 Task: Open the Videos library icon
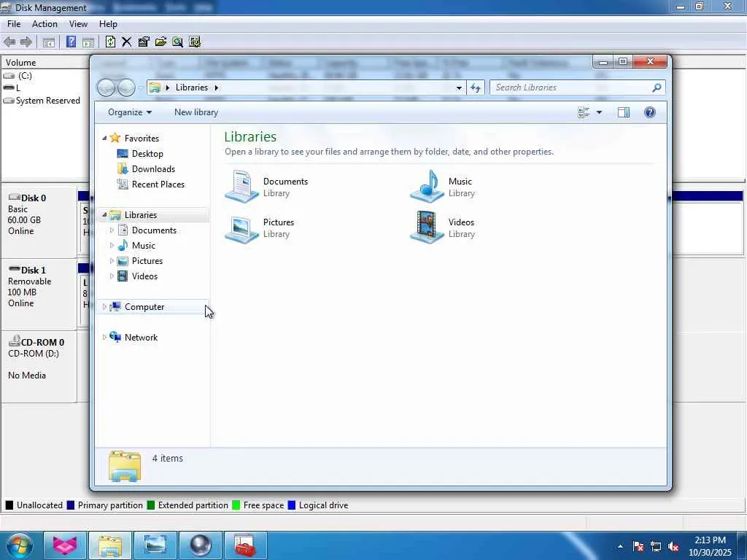(427, 227)
